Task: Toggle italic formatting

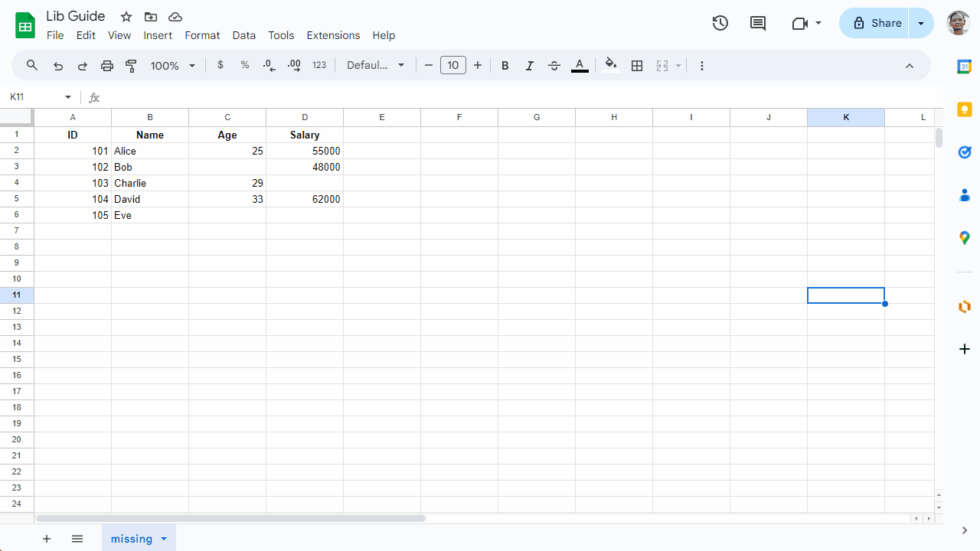Action: tap(530, 66)
